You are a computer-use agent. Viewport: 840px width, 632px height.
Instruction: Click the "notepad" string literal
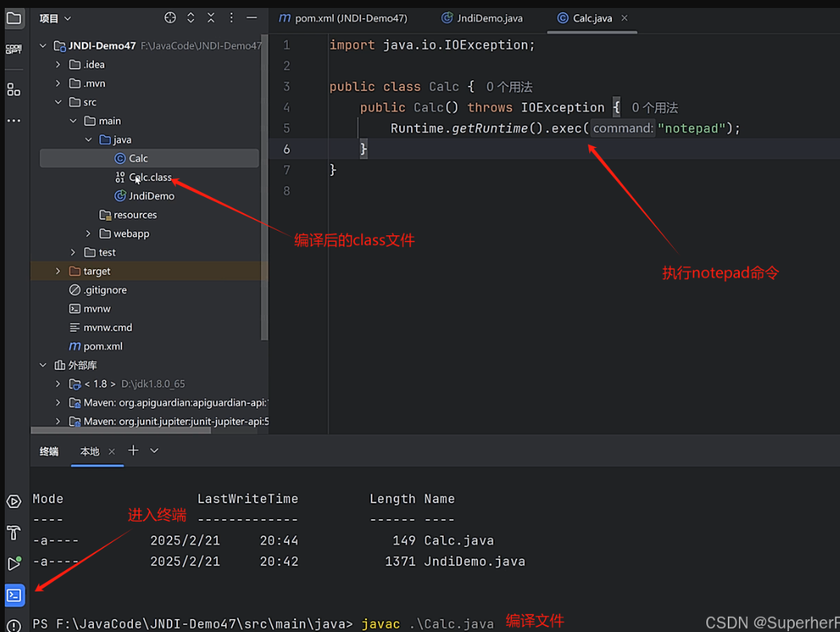coord(691,129)
